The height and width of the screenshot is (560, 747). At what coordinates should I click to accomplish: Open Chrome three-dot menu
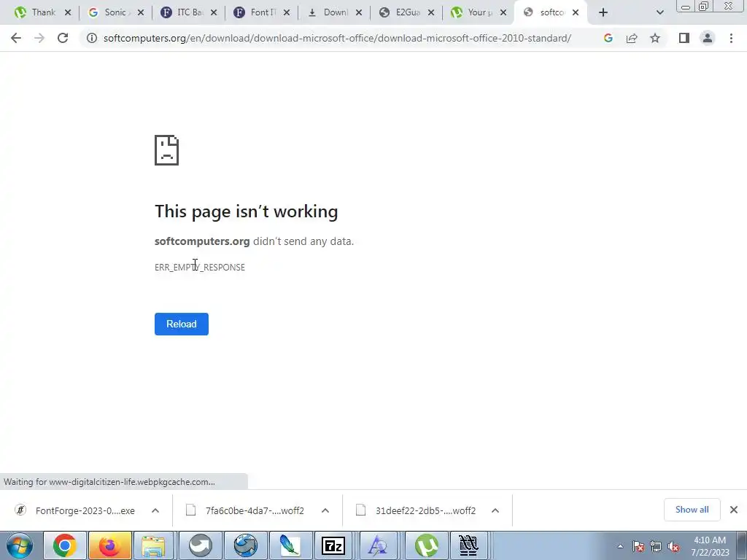pyautogui.click(x=731, y=38)
